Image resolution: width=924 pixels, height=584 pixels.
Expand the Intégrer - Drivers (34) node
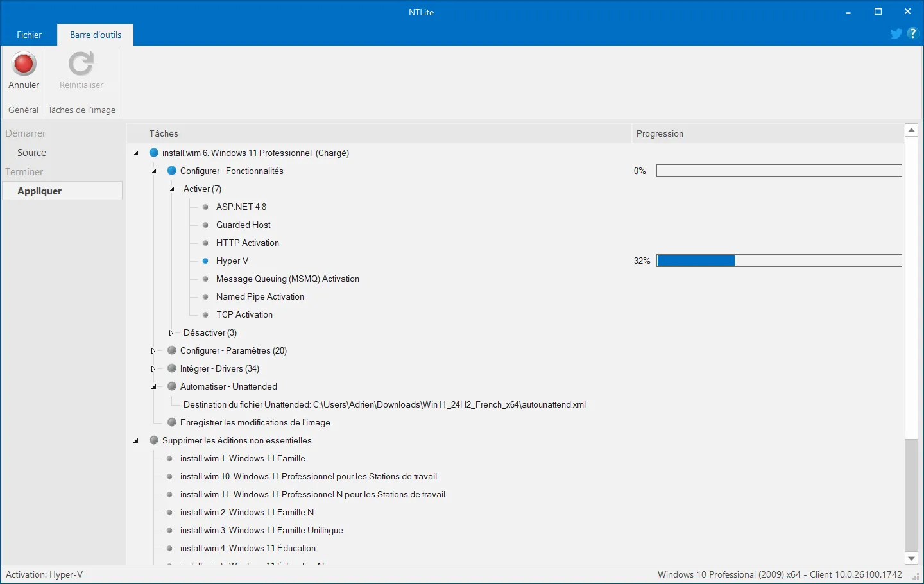click(x=153, y=368)
